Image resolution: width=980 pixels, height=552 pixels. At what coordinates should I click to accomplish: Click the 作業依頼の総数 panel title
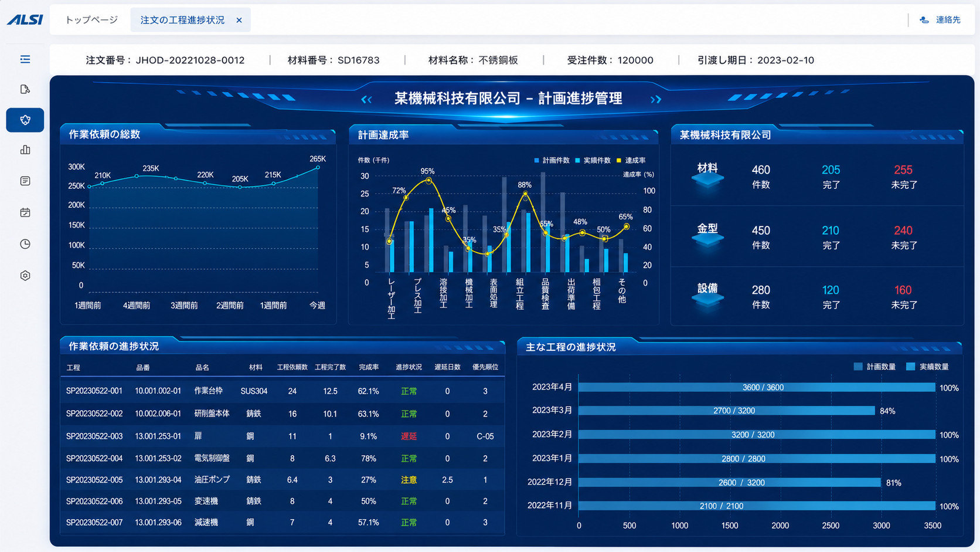(x=104, y=134)
